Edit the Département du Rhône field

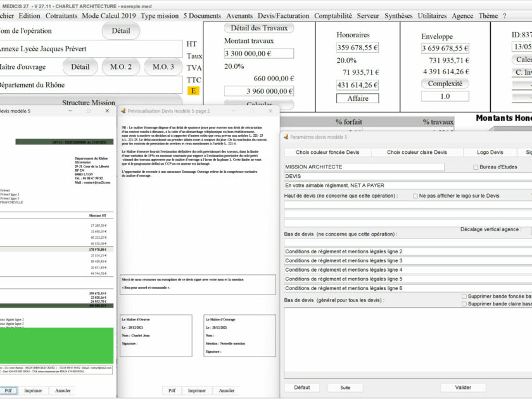pyautogui.click(x=91, y=85)
